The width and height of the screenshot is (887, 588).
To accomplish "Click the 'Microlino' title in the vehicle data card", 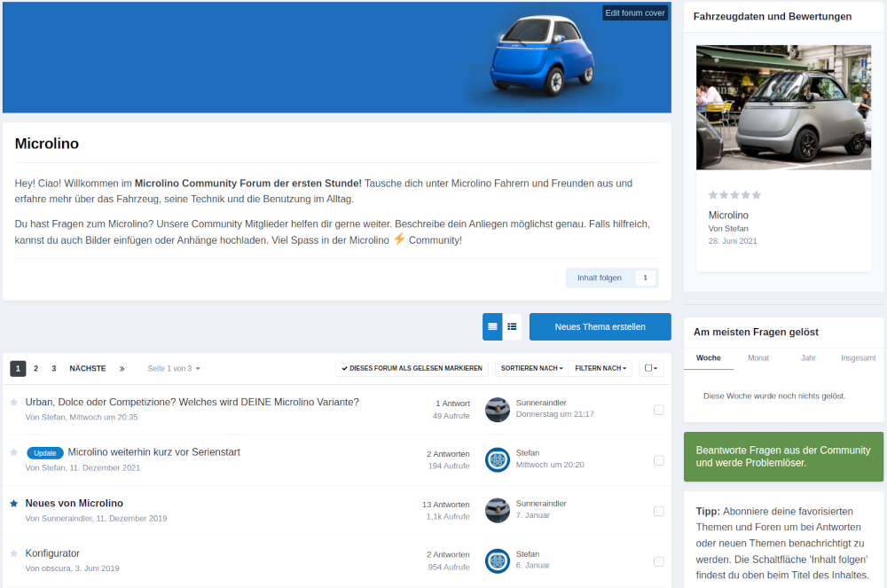I will coord(728,216).
